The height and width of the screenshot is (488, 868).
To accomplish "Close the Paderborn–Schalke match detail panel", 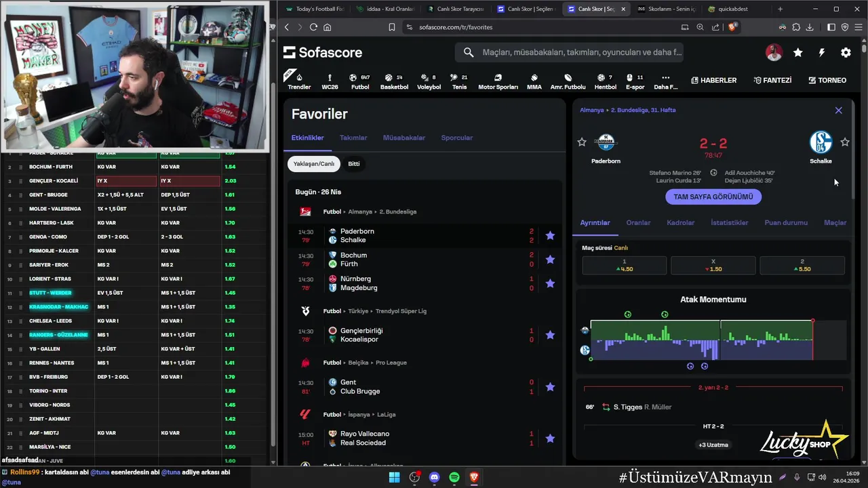I will 839,110.
